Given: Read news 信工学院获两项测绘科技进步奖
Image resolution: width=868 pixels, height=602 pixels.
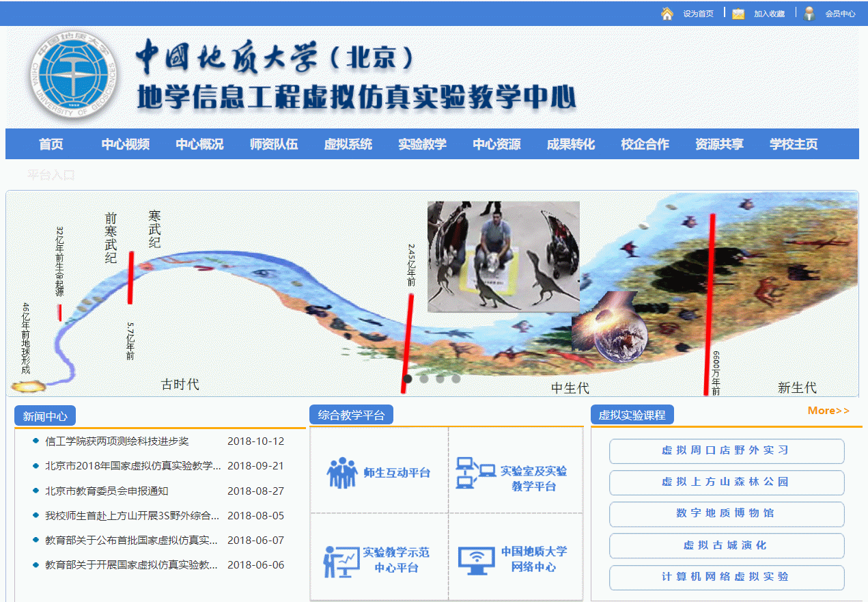Looking at the screenshot, I should click(x=117, y=441).
